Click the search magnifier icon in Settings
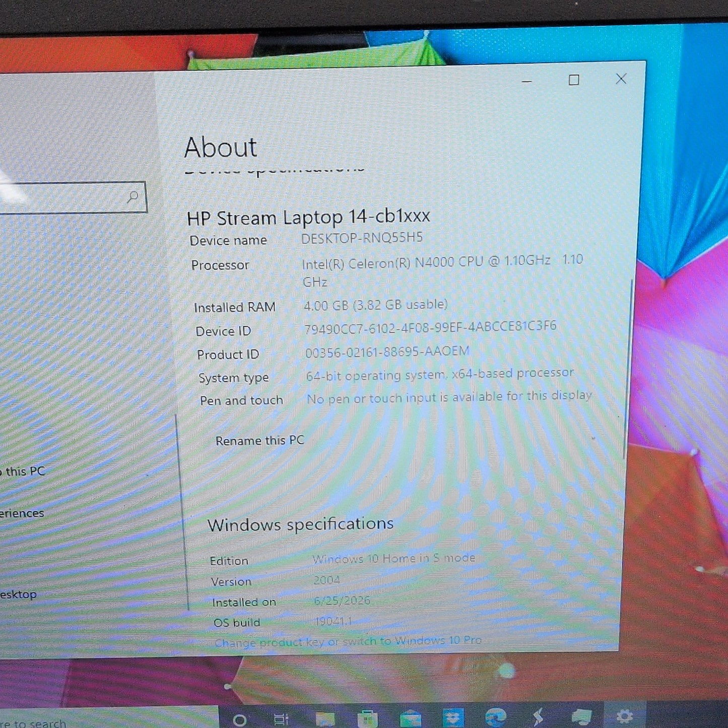Screen dimensions: 728x728 pyautogui.click(x=133, y=196)
